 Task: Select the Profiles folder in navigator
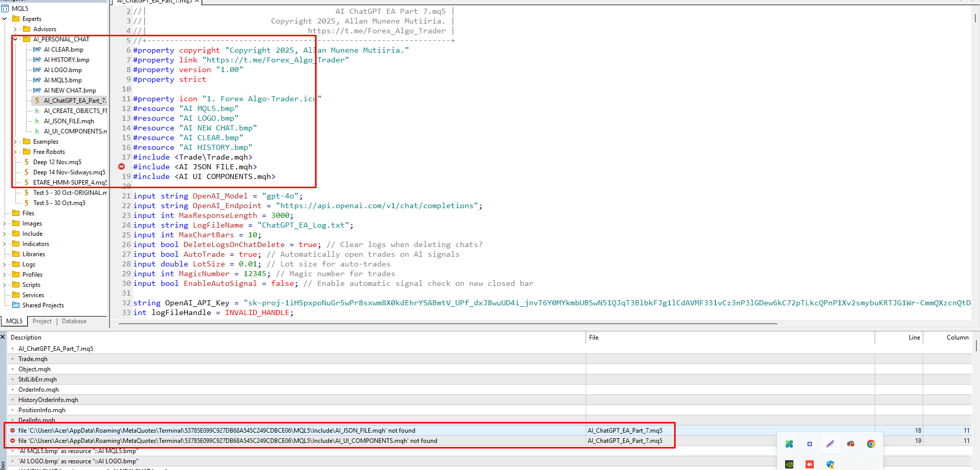coord(32,275)
